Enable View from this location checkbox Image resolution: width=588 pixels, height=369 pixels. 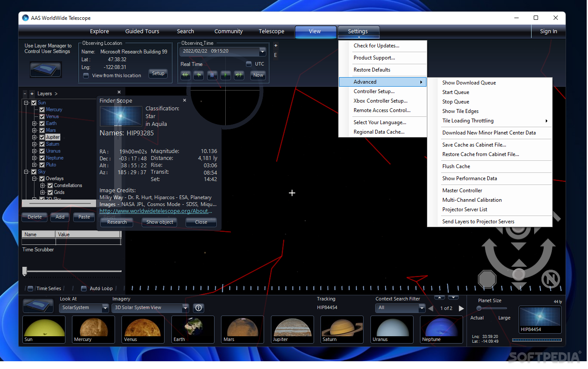86,75
